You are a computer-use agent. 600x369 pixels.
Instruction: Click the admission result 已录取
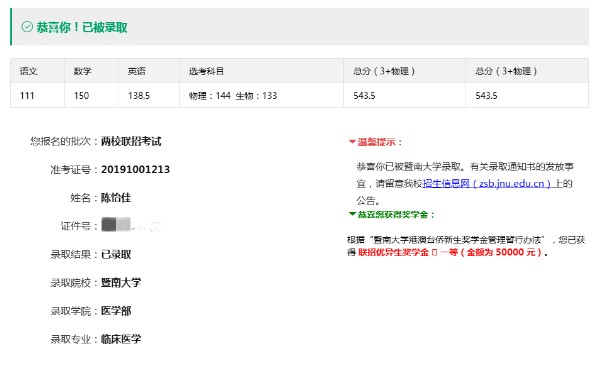point(116,255)
